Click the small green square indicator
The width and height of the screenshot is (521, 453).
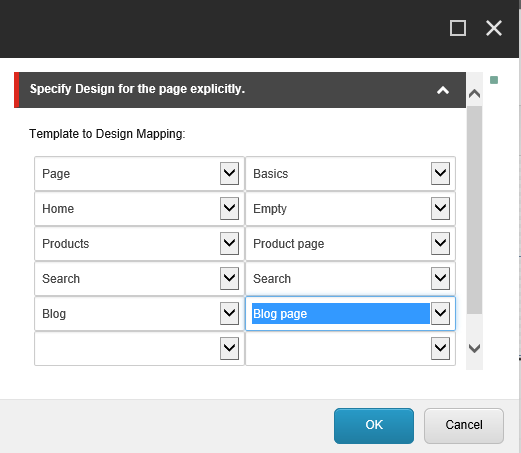(494, 80)
